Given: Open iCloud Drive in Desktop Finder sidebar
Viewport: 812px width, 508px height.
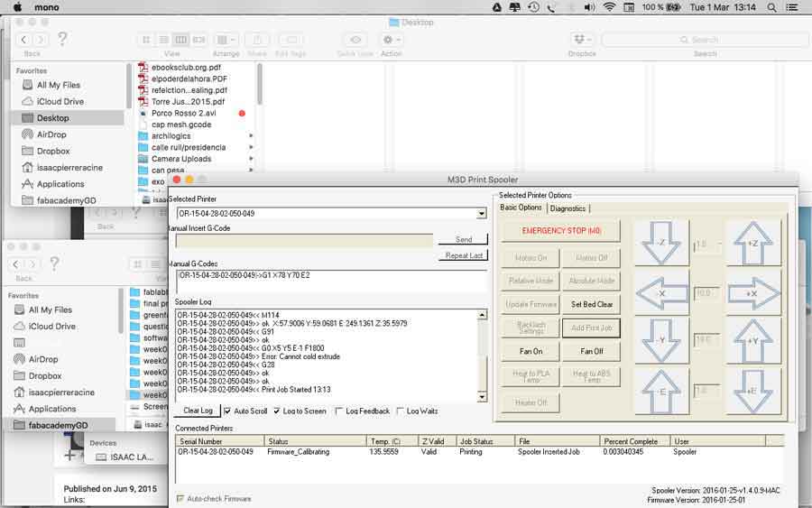Looking at the screenshot, I should (60, 101).
